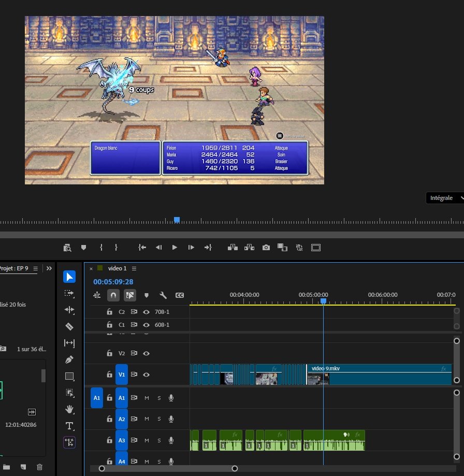Screen dimensions: 464x476
Task: Click the monitor blue playhead marker
Action: click(177, 220)
